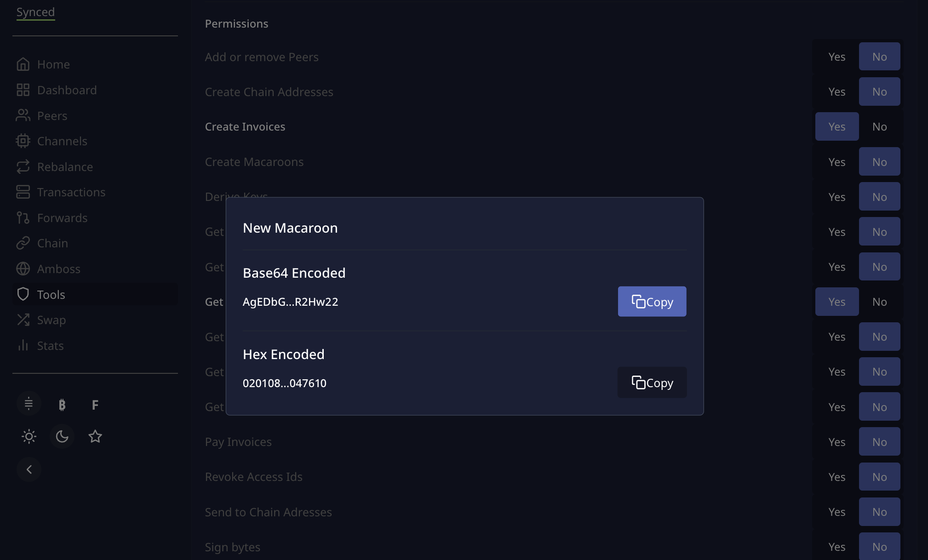Choose the star theme icon
Viewport: 928px width, 560px height.
(x=95, y=436)
